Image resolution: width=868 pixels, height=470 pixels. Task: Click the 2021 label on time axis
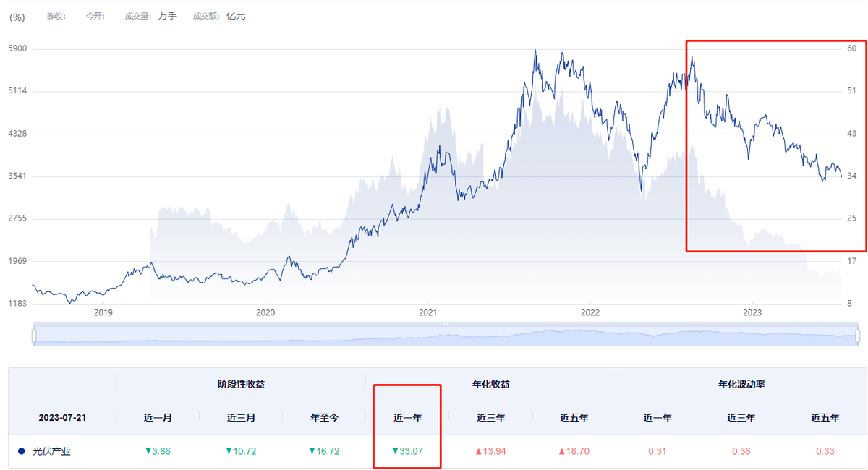tap(428, 313)
